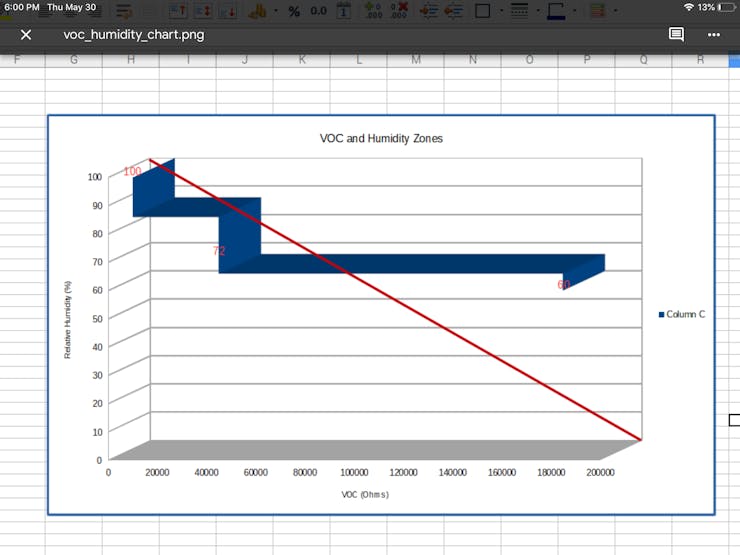Select column header P
Screen dimensions: 740x555
(587, 60)
